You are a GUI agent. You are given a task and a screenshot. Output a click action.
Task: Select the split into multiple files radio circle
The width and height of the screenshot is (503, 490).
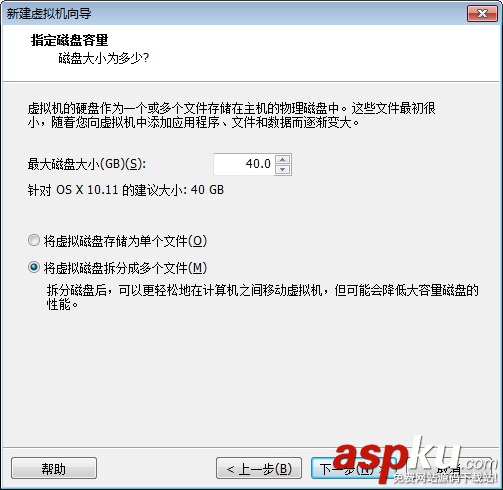click(x=34, y=267)
